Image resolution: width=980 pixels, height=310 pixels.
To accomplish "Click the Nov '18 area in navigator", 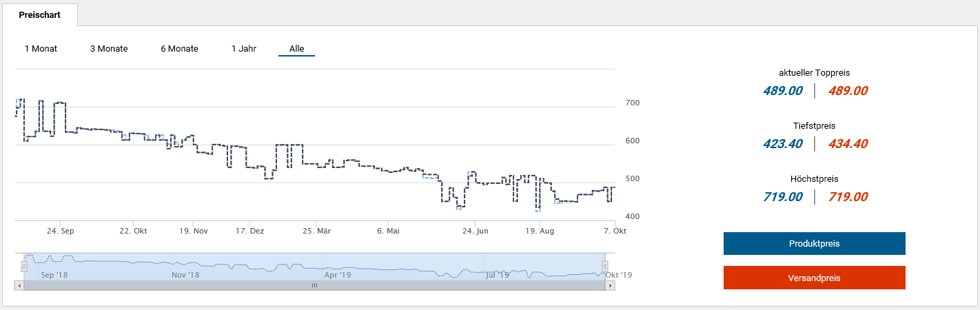I will [185, 274].
